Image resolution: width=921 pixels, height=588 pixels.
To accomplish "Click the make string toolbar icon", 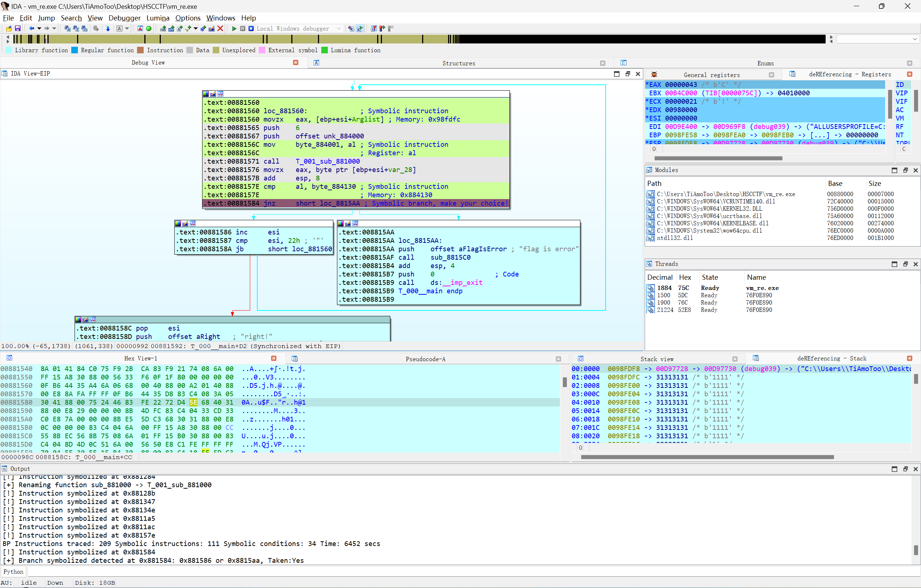I will tap(180, 28).
